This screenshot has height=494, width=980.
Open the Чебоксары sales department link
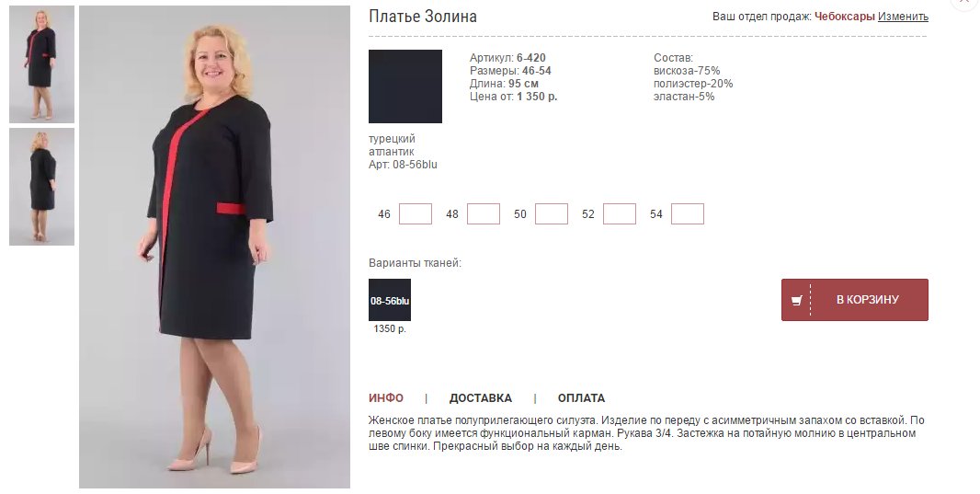844,17
